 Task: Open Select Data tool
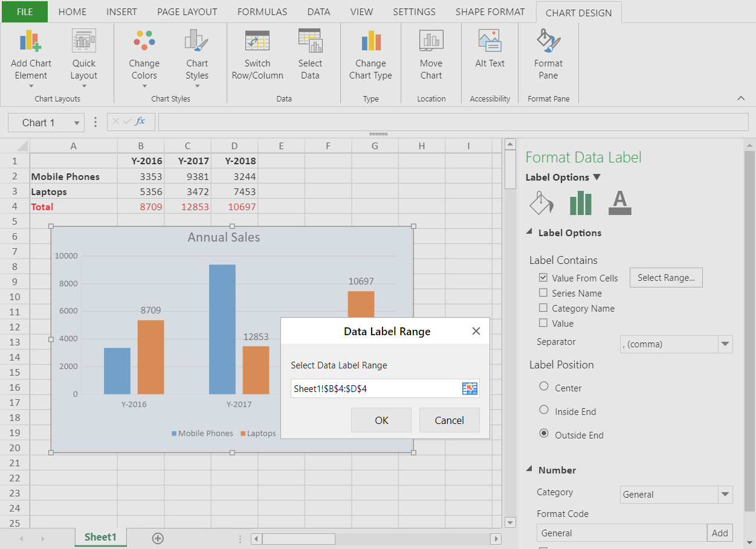click(310, 40)
